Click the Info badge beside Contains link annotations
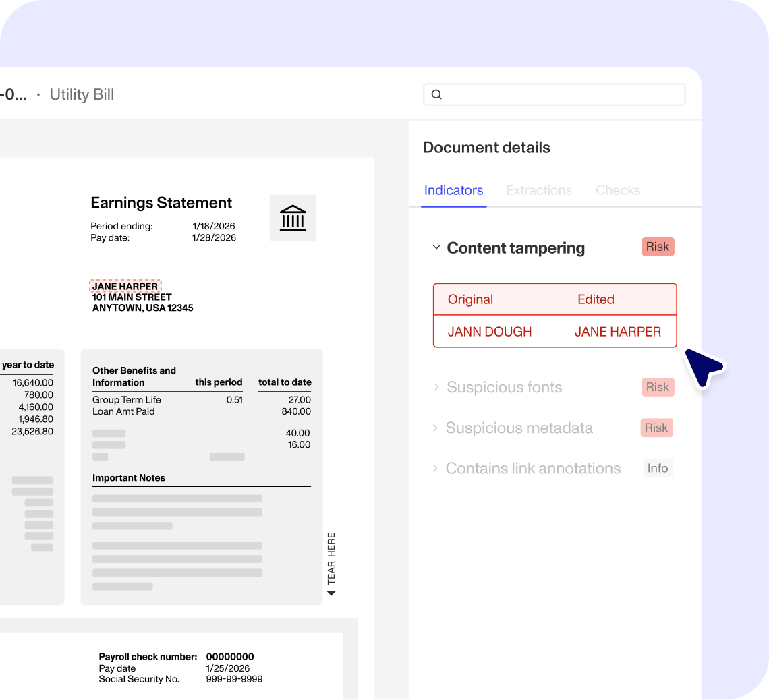 click(x=658, y=468)
